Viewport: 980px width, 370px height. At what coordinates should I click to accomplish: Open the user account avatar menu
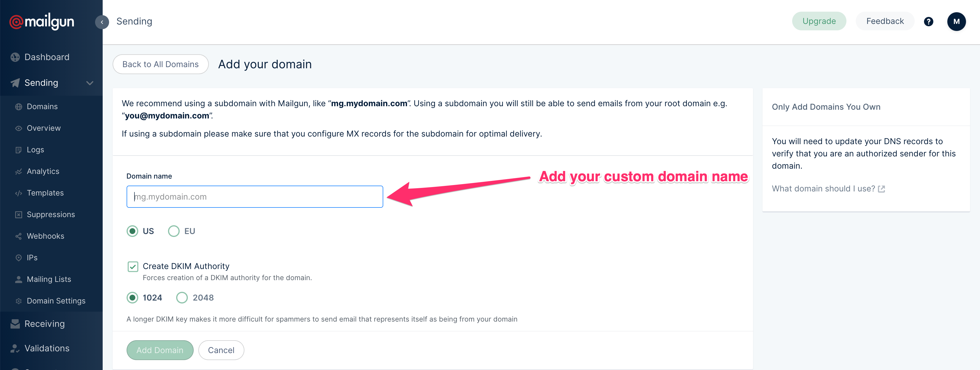click(956, 22)
